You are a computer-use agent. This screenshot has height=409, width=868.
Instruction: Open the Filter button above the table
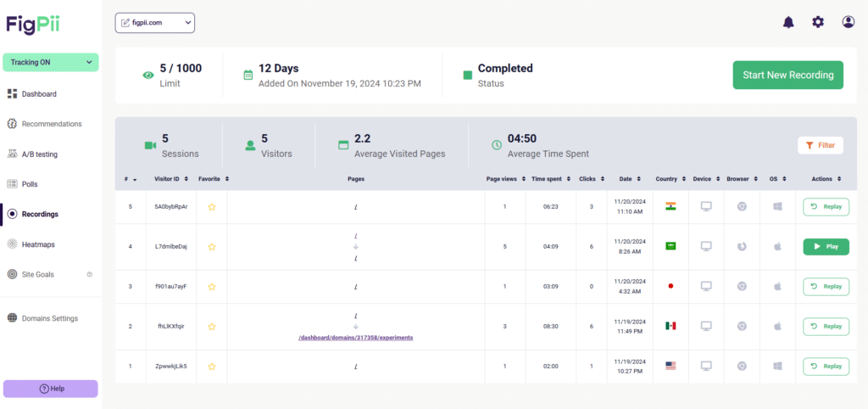820,145
